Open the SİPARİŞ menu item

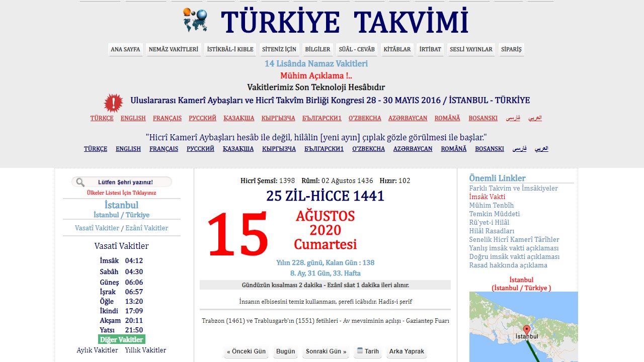coord(511,49)
